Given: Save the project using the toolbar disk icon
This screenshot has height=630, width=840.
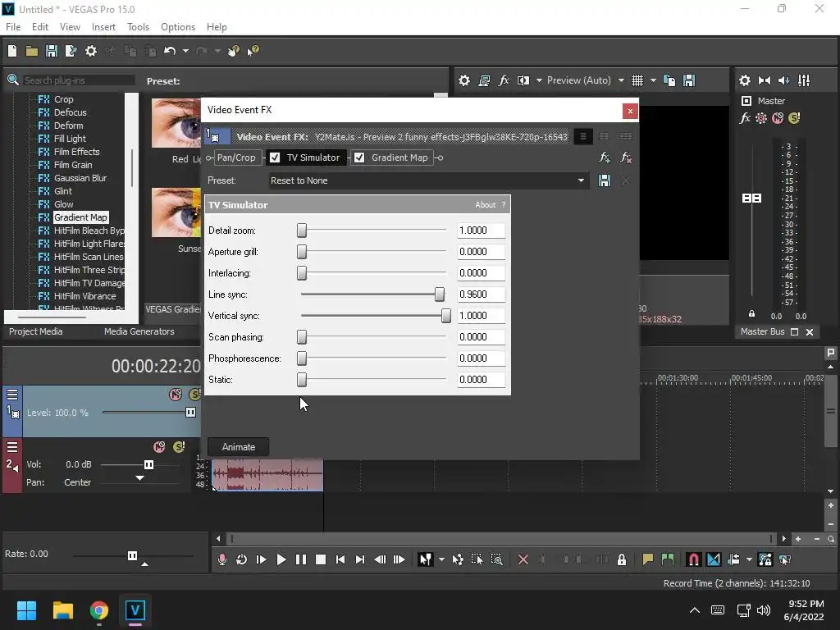Looking at the screenshot, I should tap(52, 51).
